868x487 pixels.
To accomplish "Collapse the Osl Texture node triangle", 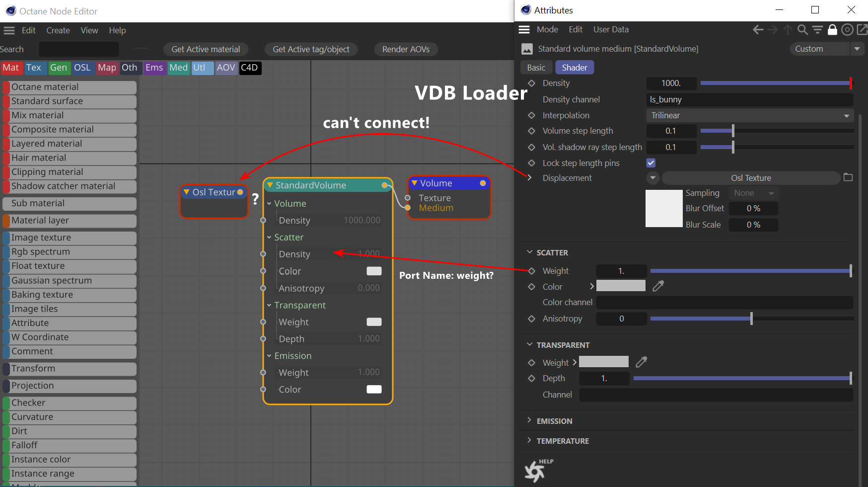I will pyautogui.click(x=187, y=192).
